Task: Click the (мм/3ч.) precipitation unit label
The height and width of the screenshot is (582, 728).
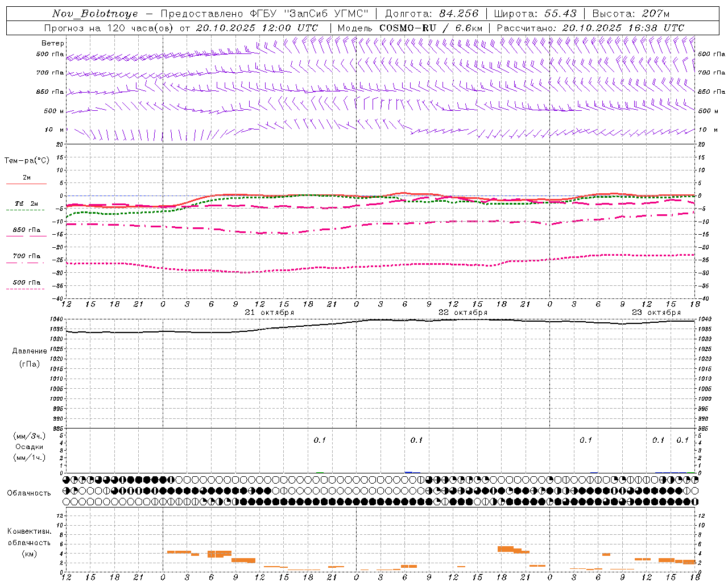Action: coord(30,436)
